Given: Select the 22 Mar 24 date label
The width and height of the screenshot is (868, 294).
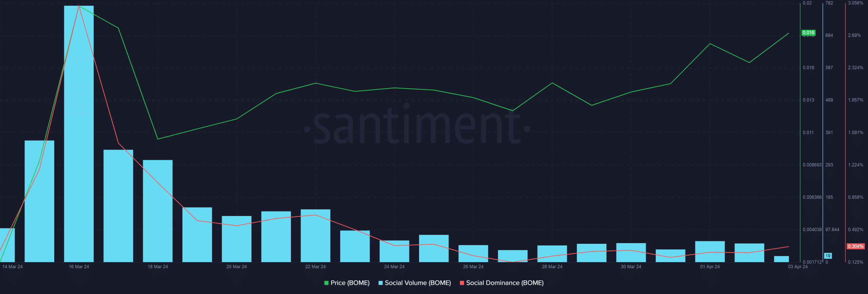Looking at the screenshot, I should 315,267.
